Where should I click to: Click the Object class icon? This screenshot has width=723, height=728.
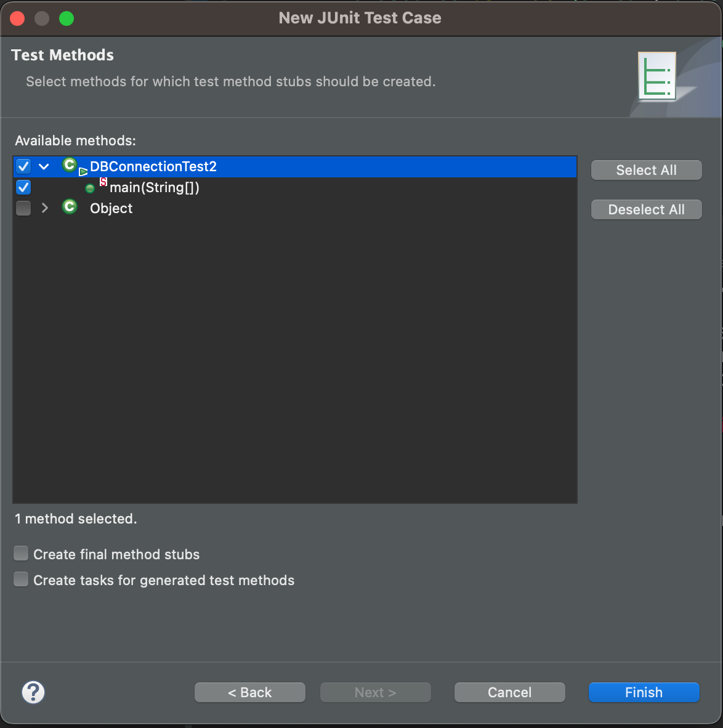point(70,206)
